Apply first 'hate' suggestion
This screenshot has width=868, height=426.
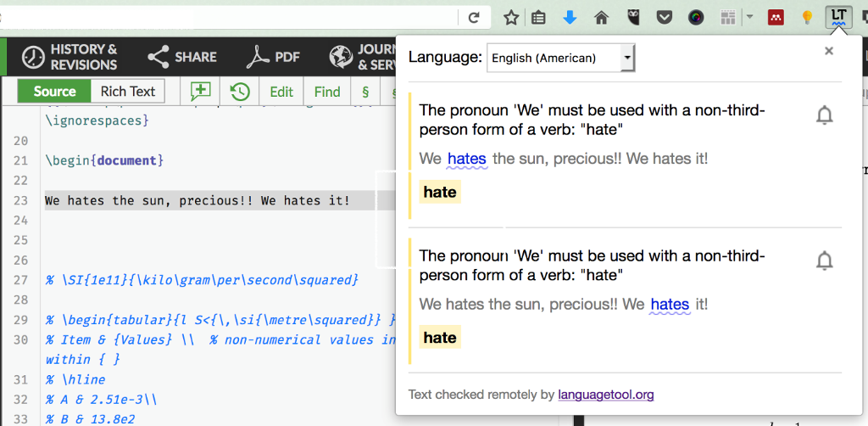(440, 192)
